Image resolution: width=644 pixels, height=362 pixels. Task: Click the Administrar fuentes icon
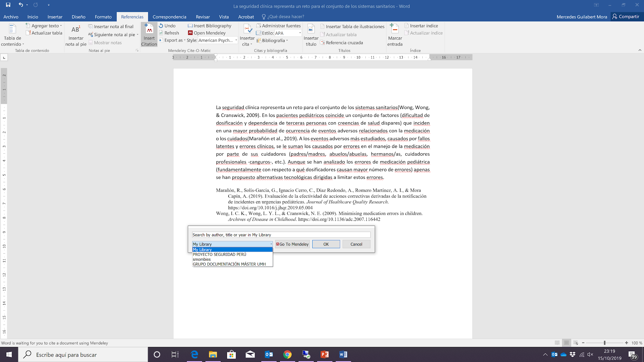click(x=259, y=26)
